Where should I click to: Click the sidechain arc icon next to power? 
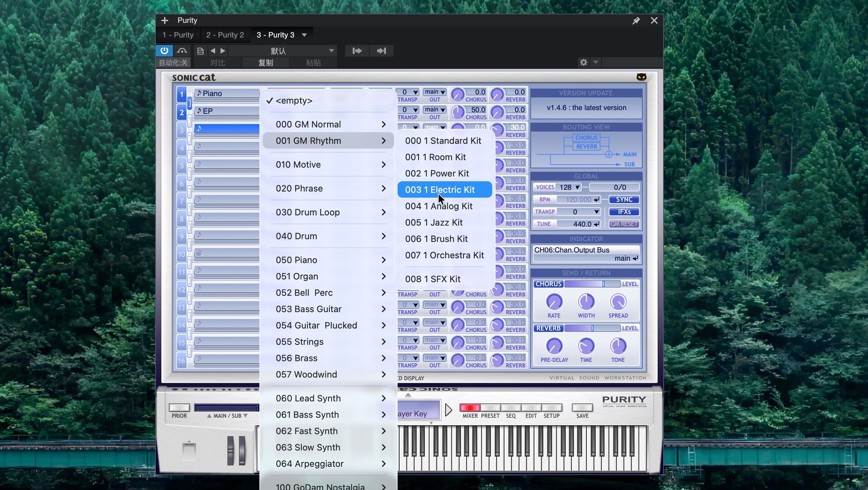(x=182, y=51)
